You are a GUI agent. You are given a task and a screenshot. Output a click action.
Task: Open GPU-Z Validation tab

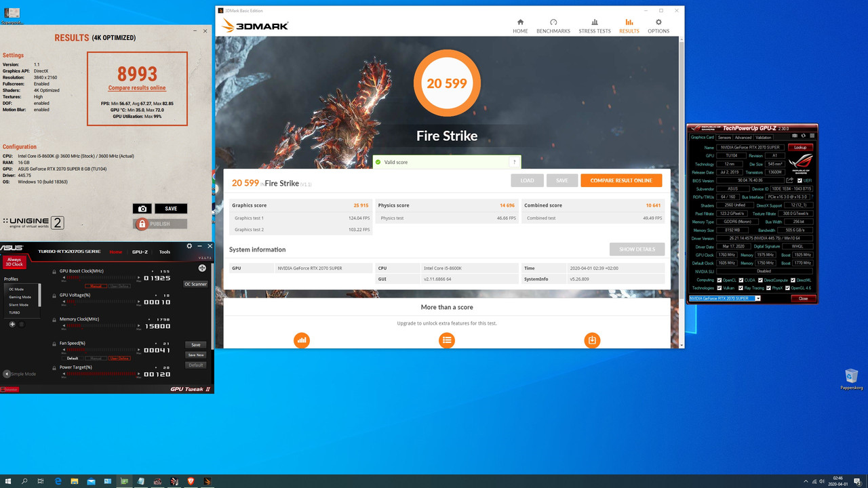(x=764, y=138)
